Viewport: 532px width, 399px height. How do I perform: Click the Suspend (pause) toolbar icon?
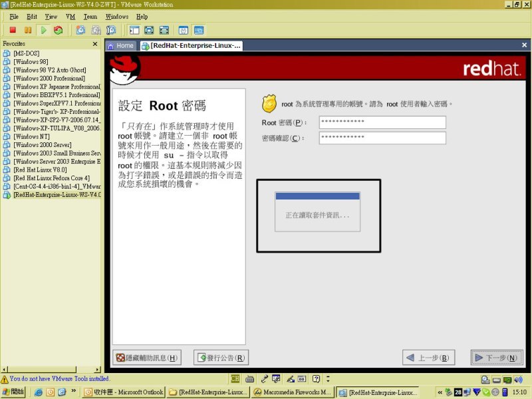click(x=28, y=30)
